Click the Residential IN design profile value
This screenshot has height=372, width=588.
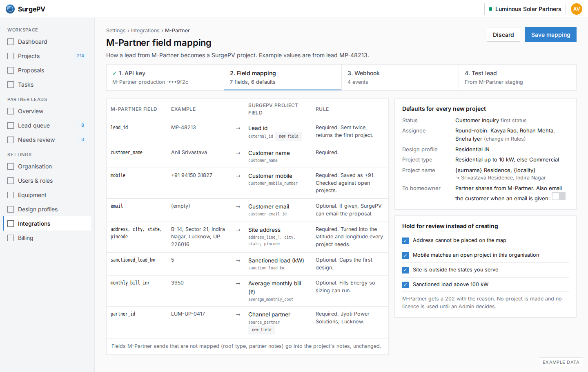472,150
